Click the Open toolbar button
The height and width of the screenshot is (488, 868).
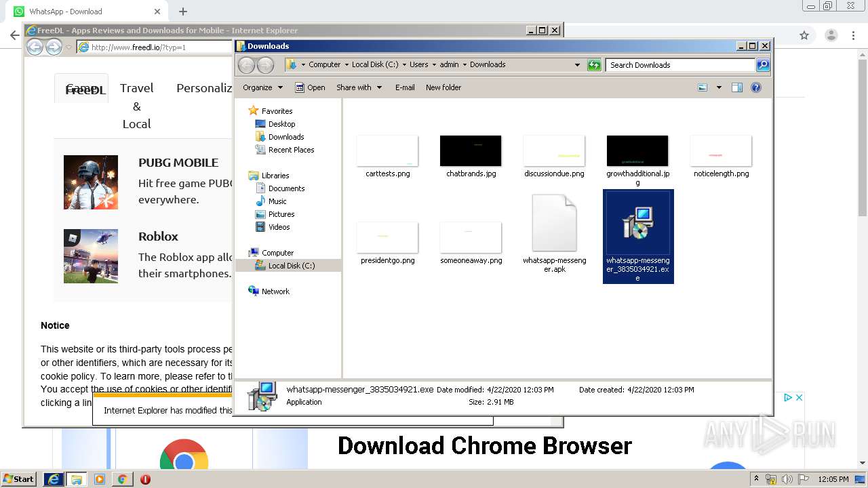[x=310, y=87]
